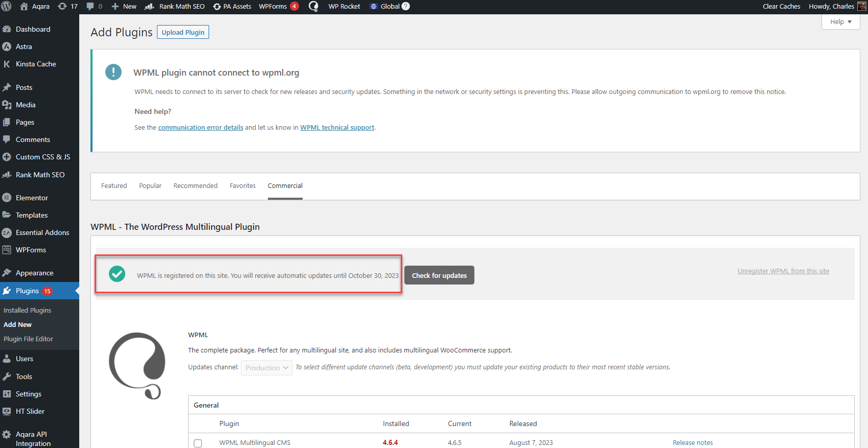The width and height of the screenshot is (868, 448).
Task: Click the question mark help icon next to Global
Action: point(406,6)
